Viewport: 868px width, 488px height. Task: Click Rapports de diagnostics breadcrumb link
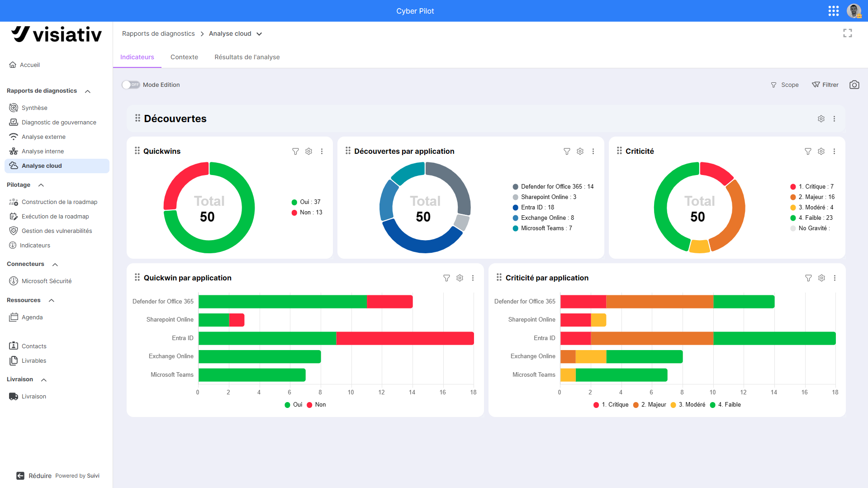(158, 34)
